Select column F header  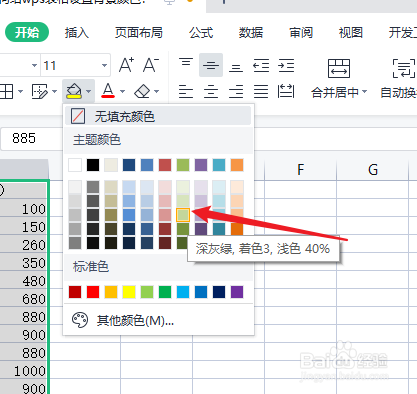(x=301, y=169)
